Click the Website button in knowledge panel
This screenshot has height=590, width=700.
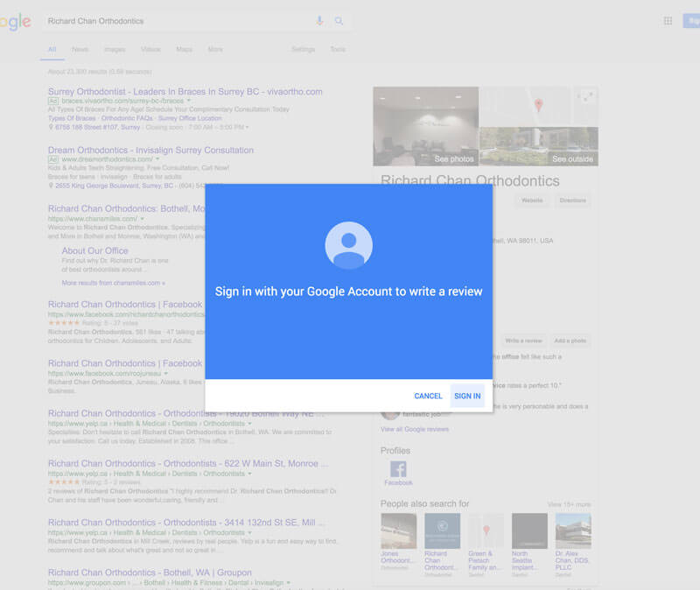532,200
